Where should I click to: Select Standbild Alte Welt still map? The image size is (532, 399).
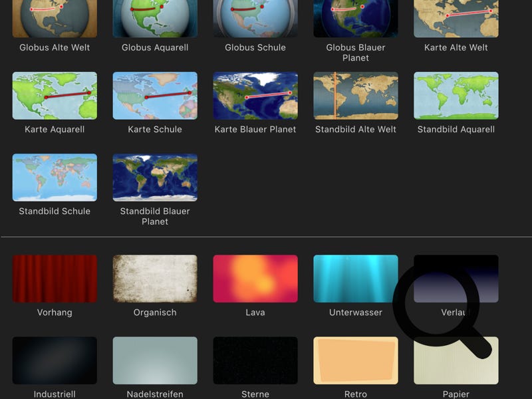coord(356,96)
